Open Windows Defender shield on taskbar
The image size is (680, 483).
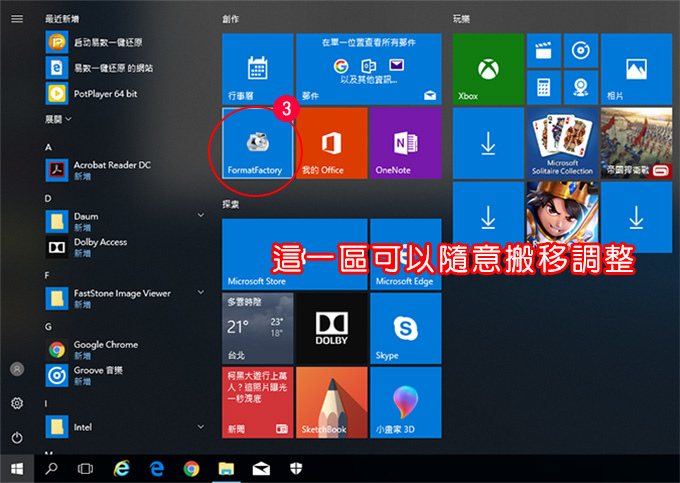[x=296, y=469]
